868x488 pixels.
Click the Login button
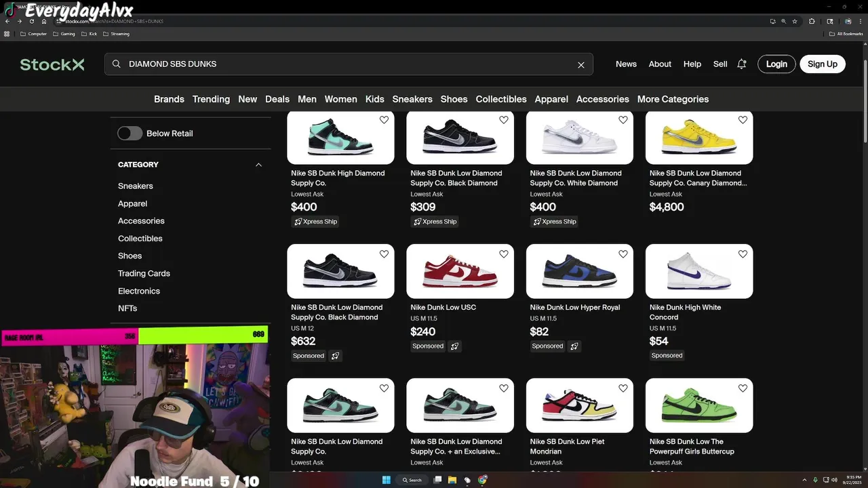click(x=776, y=64)
